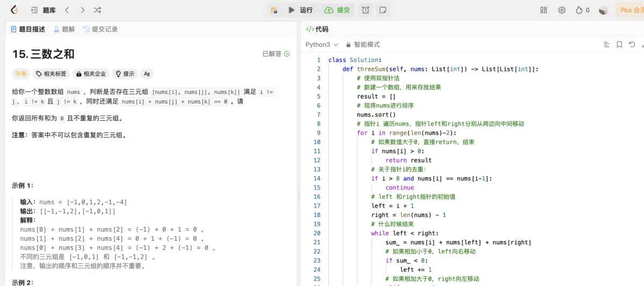Click the 已解答 solved status indicator
Viewport: 644px width, 286px height.
(x=276, y=54)
